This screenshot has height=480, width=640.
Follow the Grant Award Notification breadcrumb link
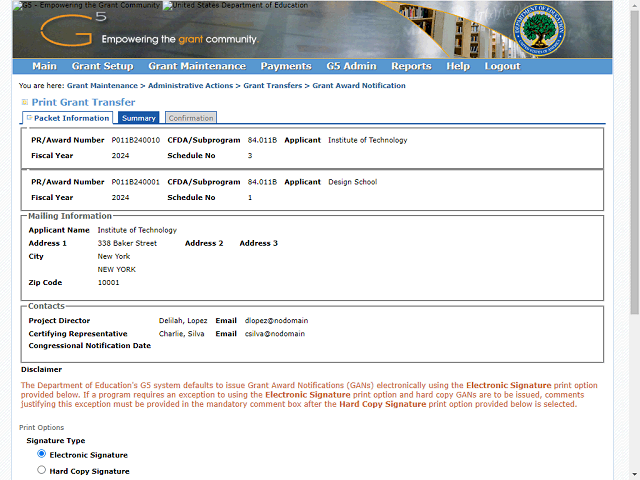(x=359, y=86)
